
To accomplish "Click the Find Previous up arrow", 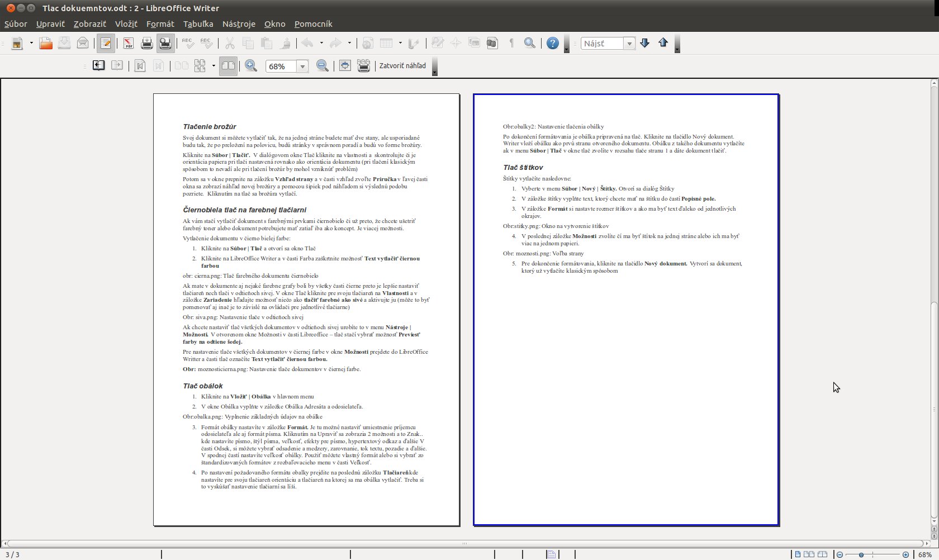I will pos(663,43).
